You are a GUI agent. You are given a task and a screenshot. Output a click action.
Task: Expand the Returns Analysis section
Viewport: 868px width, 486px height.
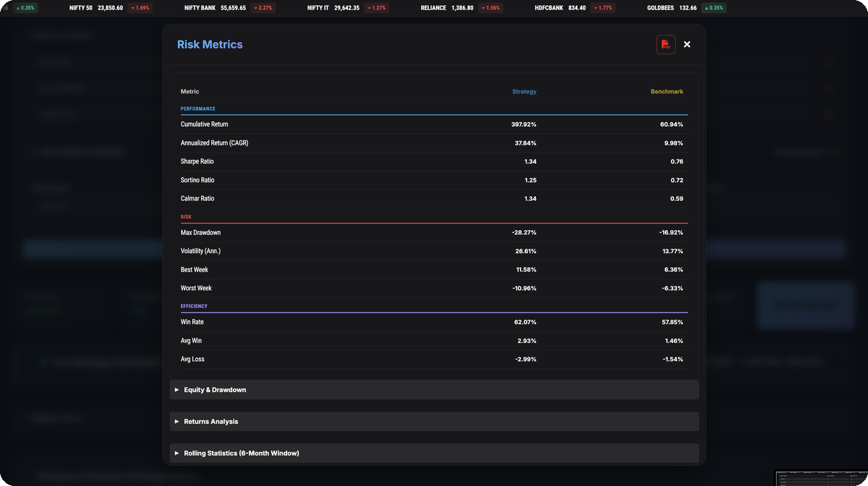tap(434, 422)
